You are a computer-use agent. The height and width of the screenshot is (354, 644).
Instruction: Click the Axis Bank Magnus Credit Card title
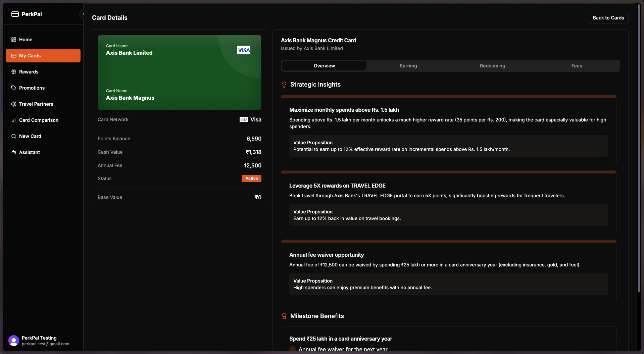pyautogui.click(x=318, y=40)
